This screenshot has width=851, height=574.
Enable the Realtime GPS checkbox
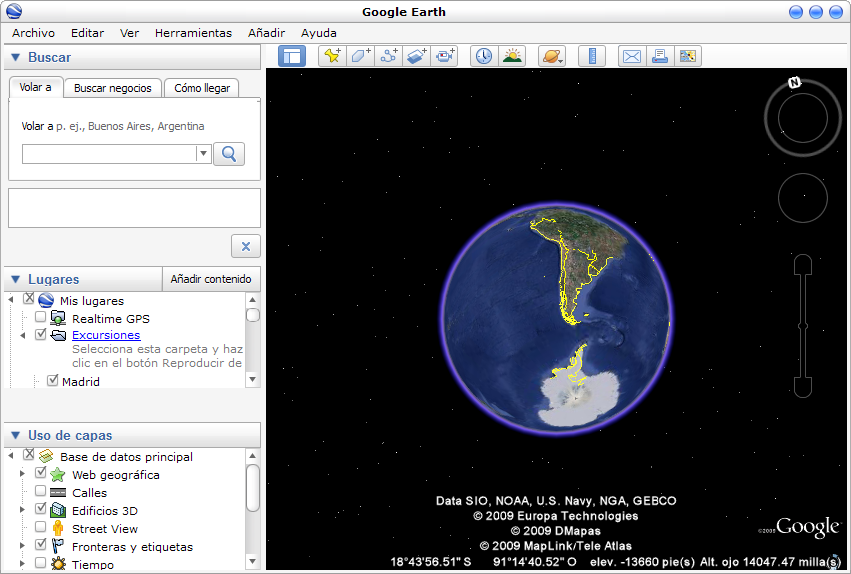[x=41, y=317]
